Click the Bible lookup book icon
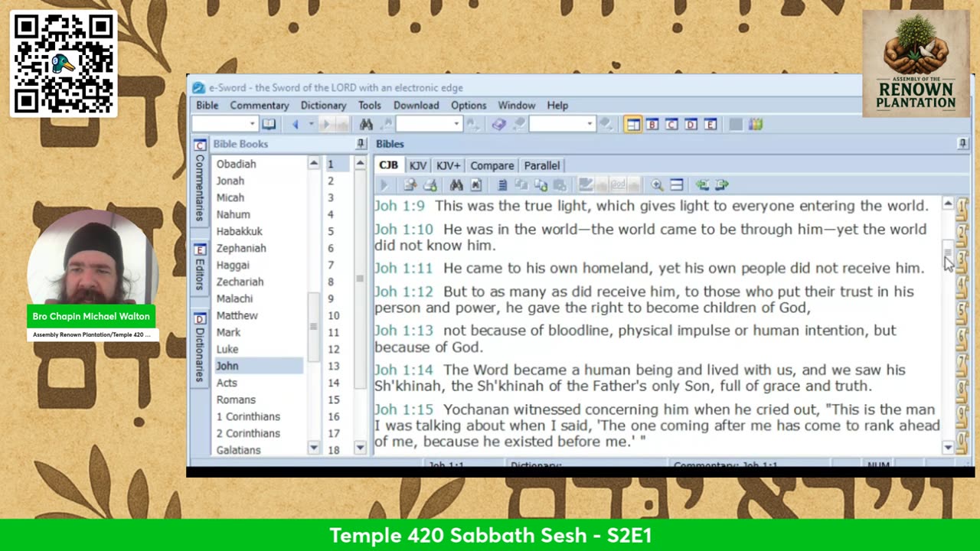This screenshot has height=551, width=980. 269,124
